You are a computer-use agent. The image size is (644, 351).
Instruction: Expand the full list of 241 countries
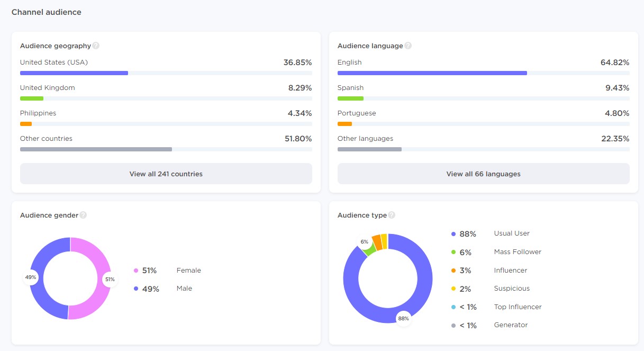pos(166,174)
